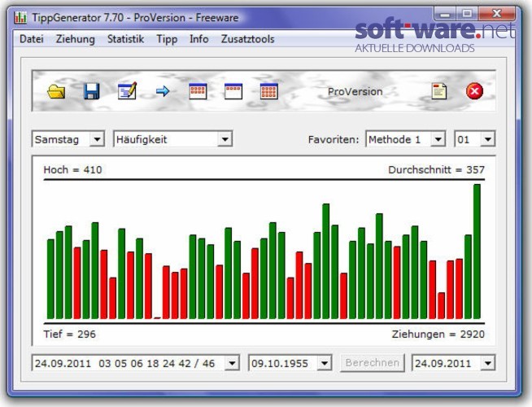532x407 pixels.
Task: Click the blue right arrow icon
Action: coord(163,91)
